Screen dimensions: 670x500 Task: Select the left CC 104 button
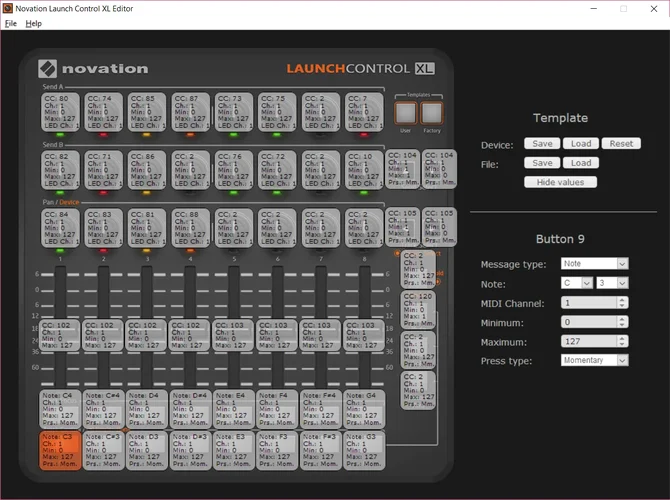coord(403,169)
